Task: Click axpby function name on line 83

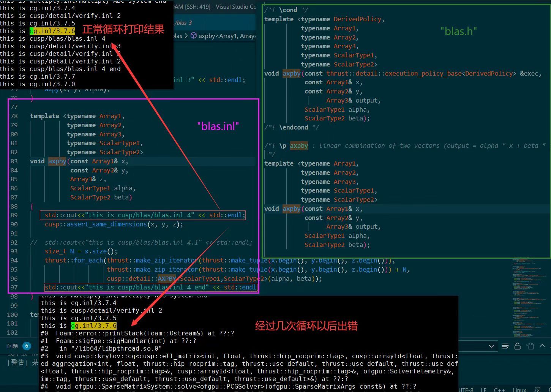Action: click(57, 161)
